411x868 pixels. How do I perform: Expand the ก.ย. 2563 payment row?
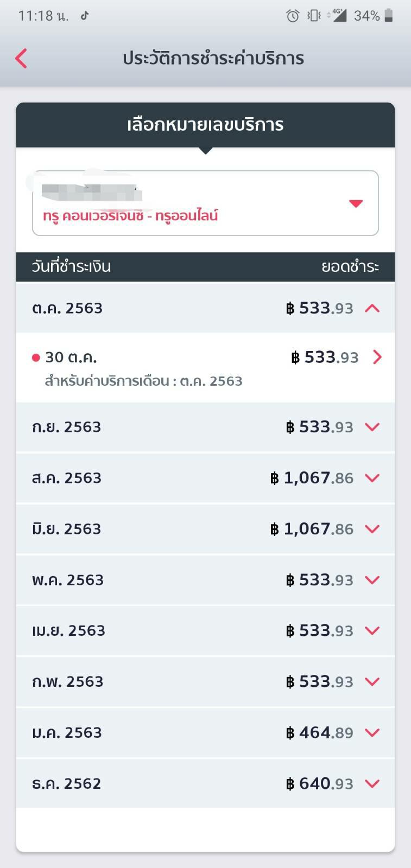tap(372, 427)
